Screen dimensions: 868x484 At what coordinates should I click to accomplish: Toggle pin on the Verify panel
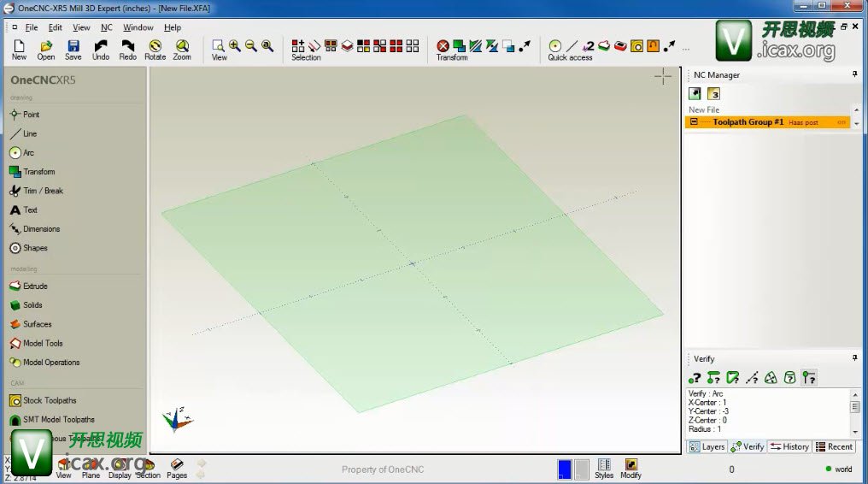[x=854, y=358]
